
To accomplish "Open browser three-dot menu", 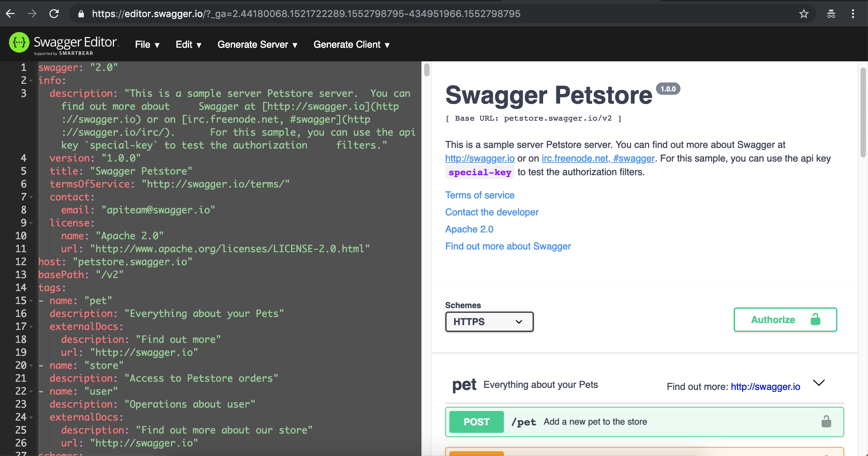I will click(x=853, y=14).
